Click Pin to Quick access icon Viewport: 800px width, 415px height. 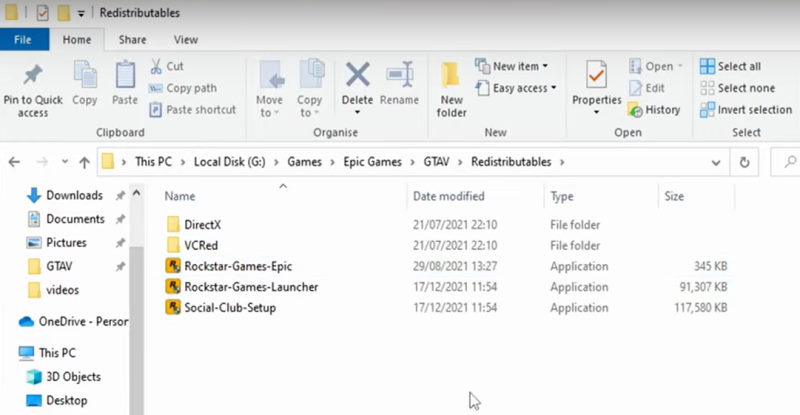(x=33, y=75)
